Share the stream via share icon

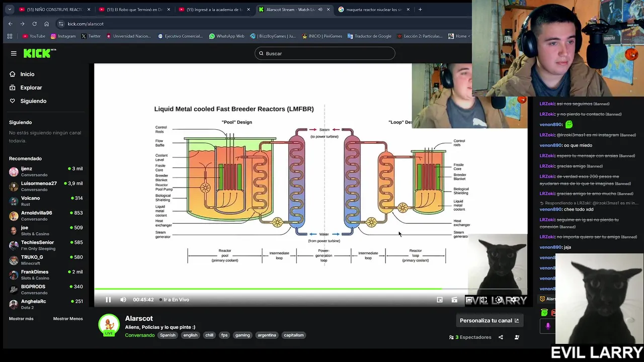coord(501,337)
